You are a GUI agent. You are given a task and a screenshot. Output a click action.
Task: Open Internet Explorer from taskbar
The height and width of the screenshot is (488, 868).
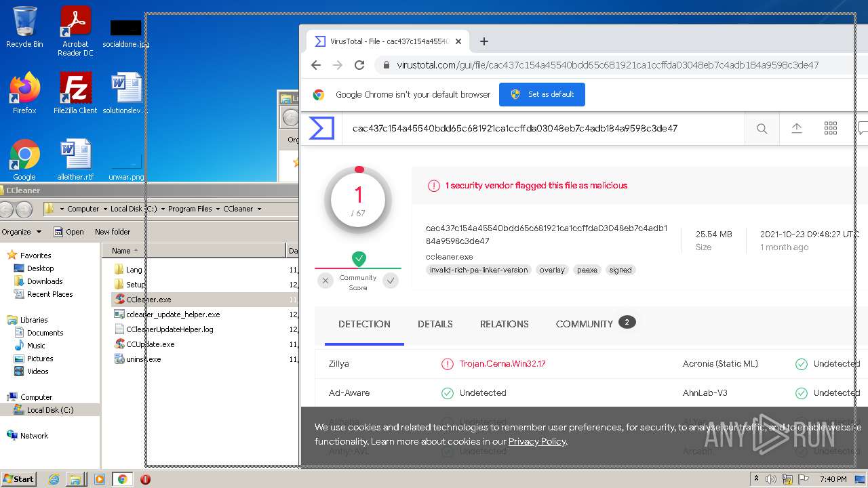pyautogui.click(x=54, y=479)
